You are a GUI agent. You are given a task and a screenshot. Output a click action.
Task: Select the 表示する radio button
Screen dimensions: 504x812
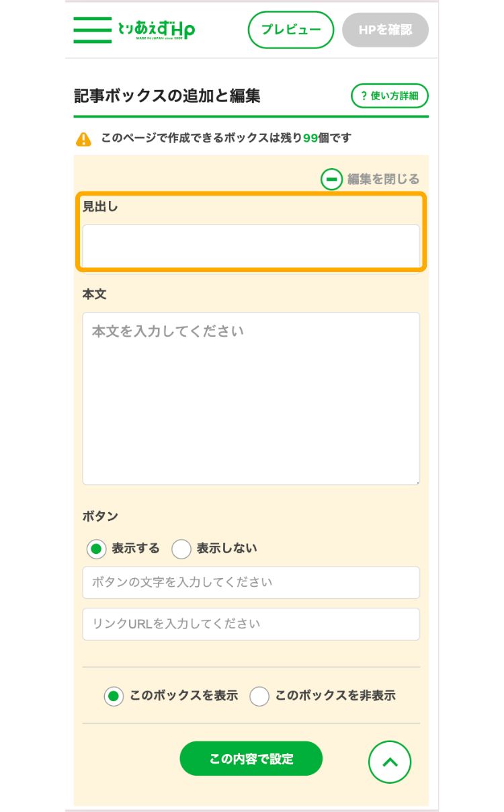pos(97,549)
